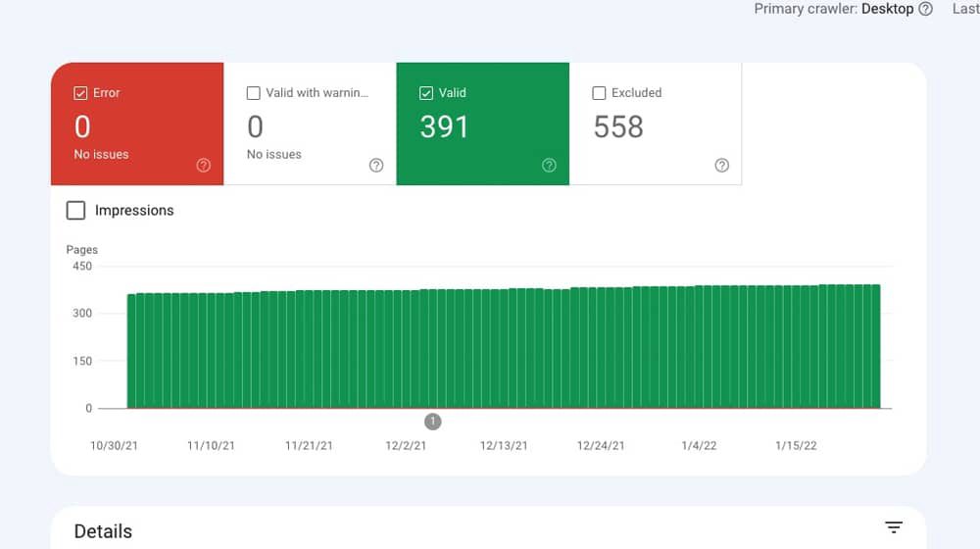Viewport: 980px width, 549px height.
Task: Open help icon on Valid card
Action: (x=549, y=165)
